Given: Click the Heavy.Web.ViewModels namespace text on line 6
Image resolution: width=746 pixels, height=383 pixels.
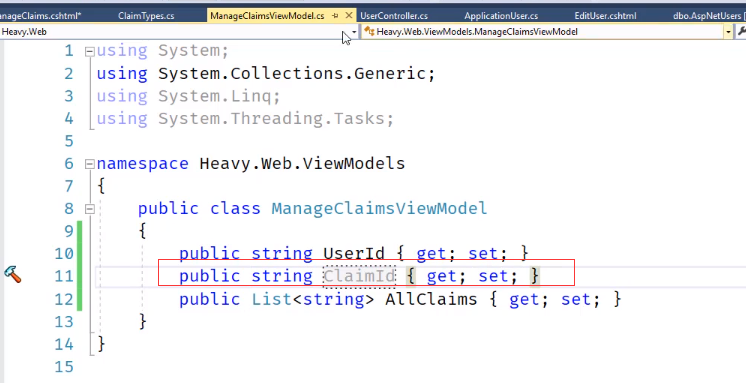Looking at the screenshot, I should [302, 164].
